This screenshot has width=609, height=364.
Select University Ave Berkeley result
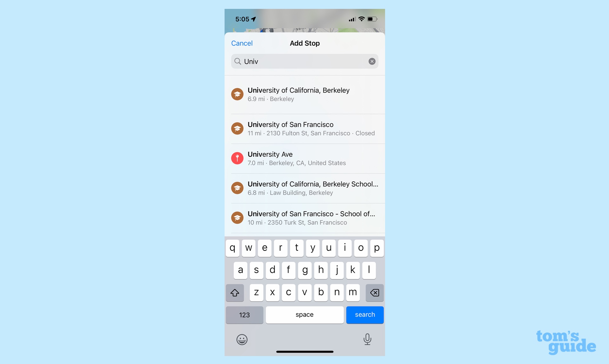tap(305, 158)
